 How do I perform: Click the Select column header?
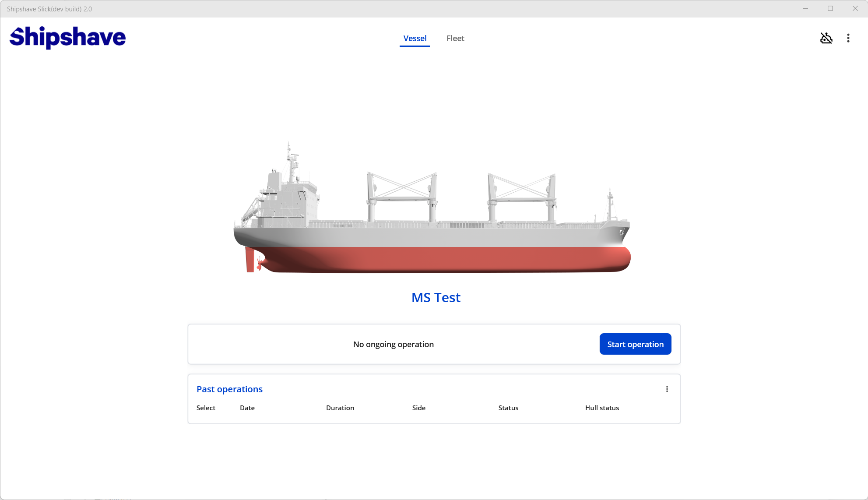pyautogui.click(x=206, y=408)
